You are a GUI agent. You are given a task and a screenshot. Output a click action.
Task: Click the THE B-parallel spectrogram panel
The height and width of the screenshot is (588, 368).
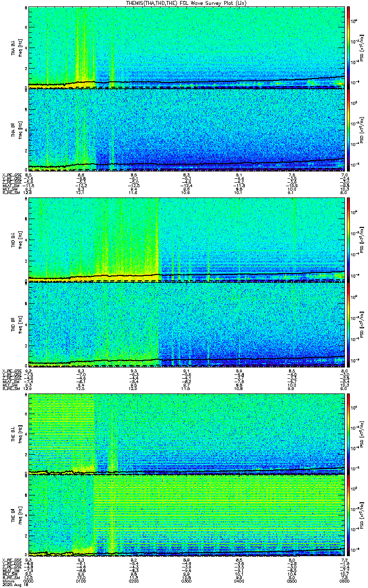[186, 516]
